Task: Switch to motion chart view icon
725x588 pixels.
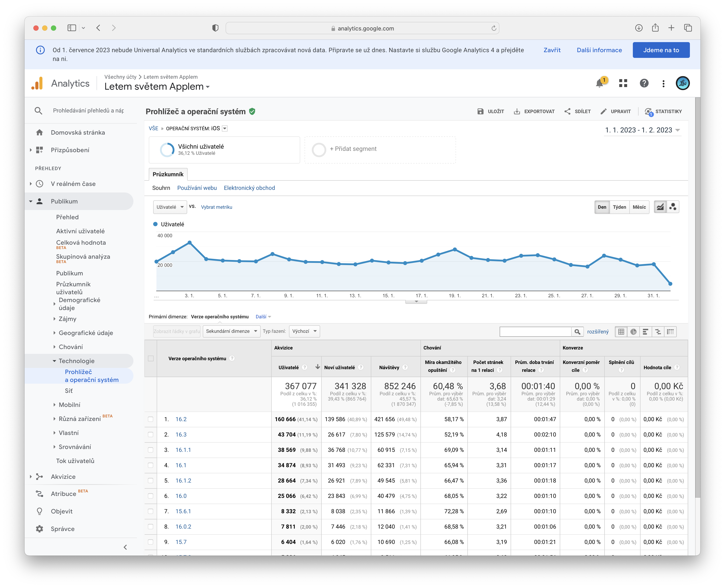Action: pos(673,207)
